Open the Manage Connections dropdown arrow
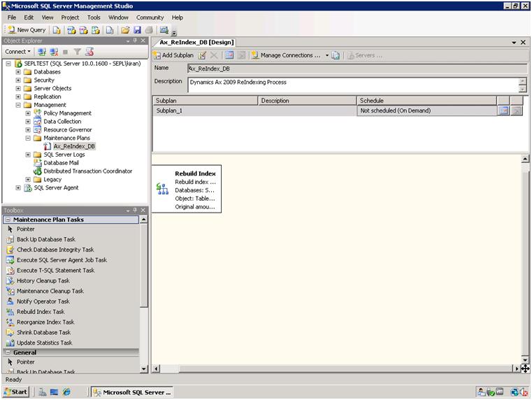Image resolution: width=532 pixels, height=400 pixels. [327, 55]
